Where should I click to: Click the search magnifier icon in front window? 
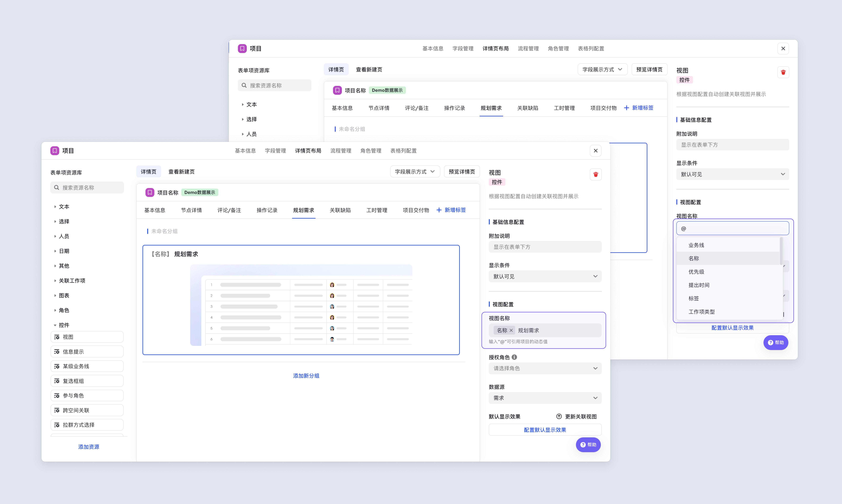pyautogui.click(x=56, y=187)
